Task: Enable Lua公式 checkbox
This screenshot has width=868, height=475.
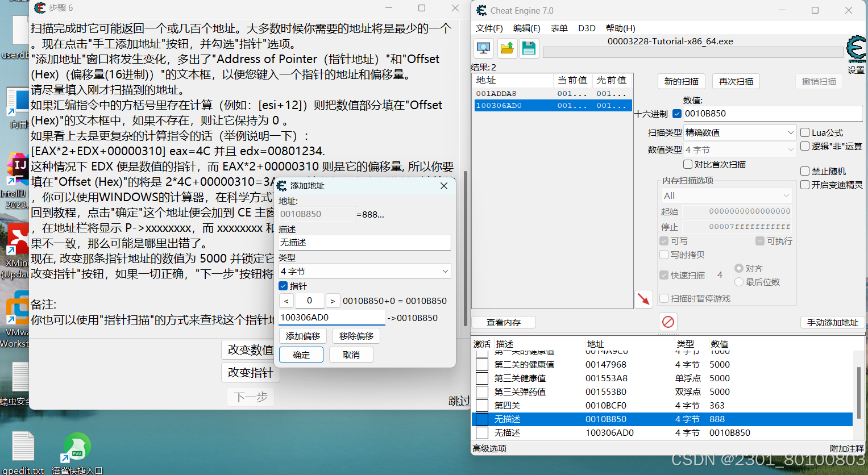Action: (x=805, y=132)
